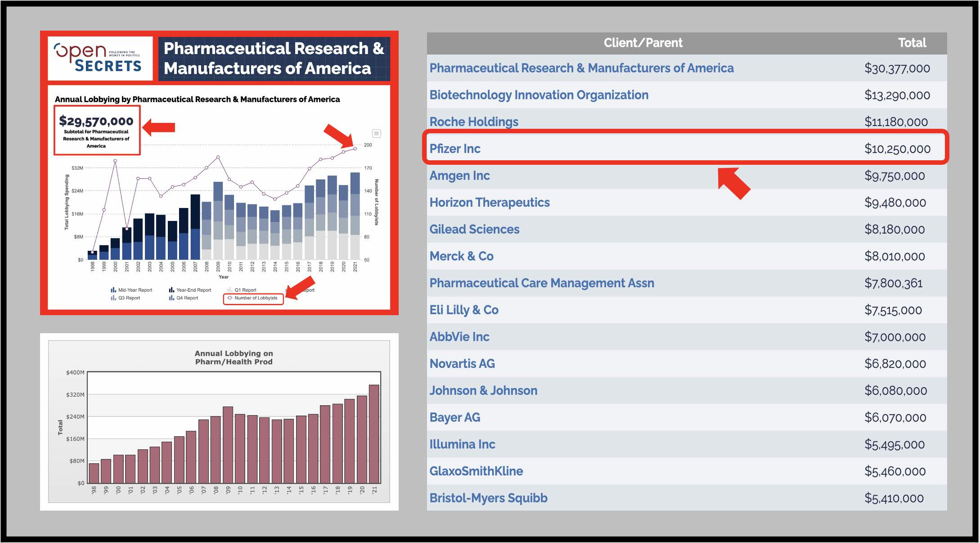Image resolution: width=980 pixels, height=543 pixels.
Task: Click the Total Lobbying Spending axis label
Action: [x=67, y=202]
